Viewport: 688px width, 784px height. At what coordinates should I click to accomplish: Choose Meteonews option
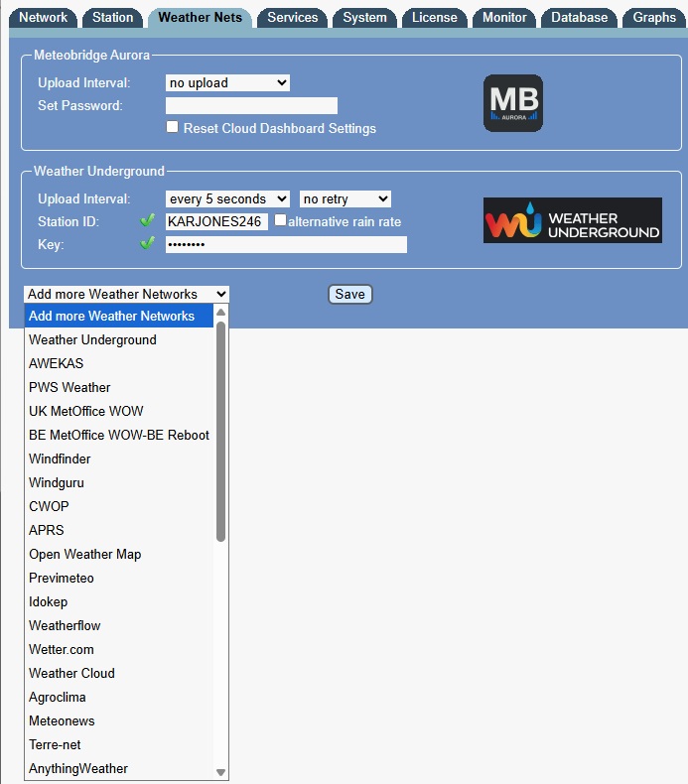tap(119, 721)
